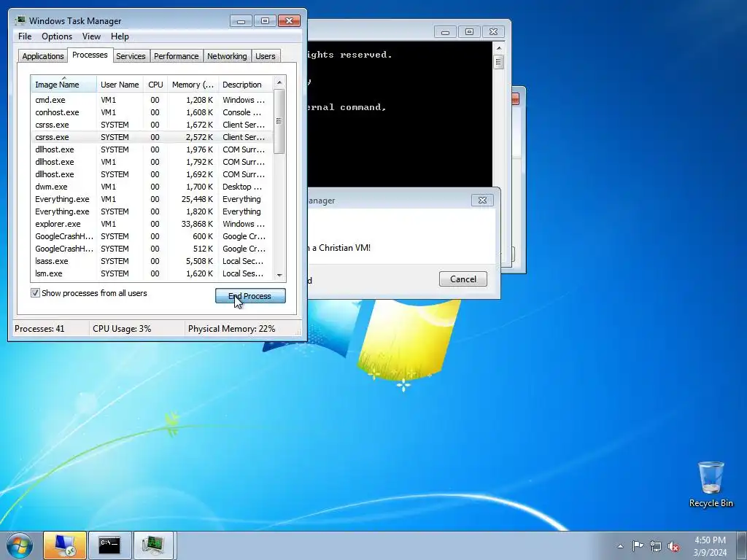747x560 pixels.
Task: Click the Action Center flag icon
Action: pyautogui.click(x=638, y=546)
